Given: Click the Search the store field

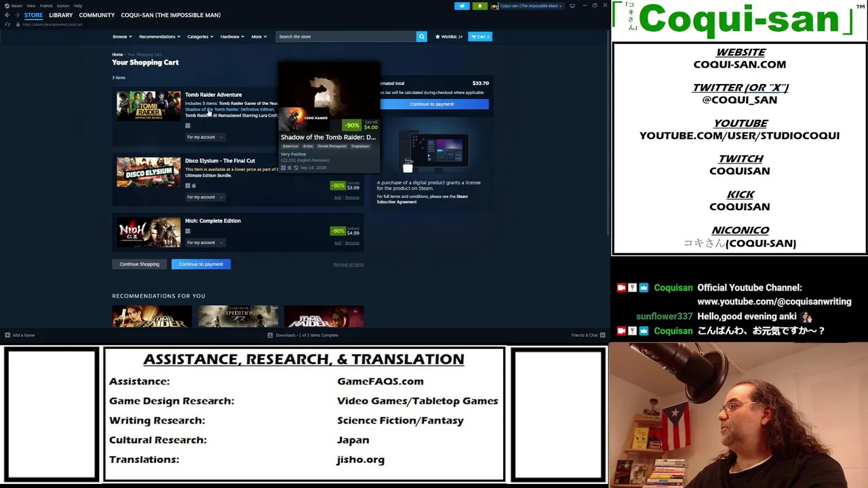Looking at the screenshot, I should (x=346, y=37).
